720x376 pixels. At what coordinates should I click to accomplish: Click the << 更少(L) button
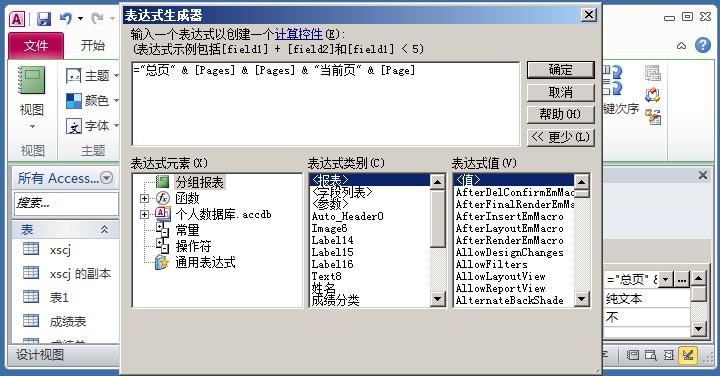click(560, 137)
